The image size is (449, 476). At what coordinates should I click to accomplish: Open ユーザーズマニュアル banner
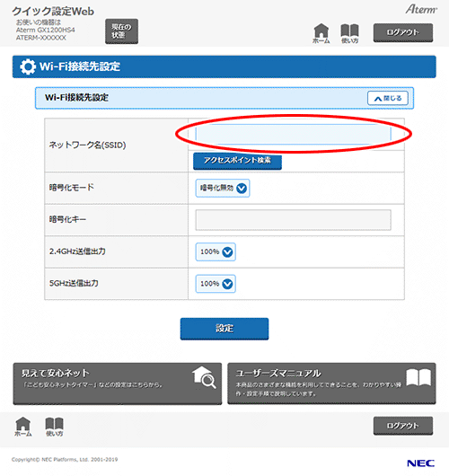point(331,383)
